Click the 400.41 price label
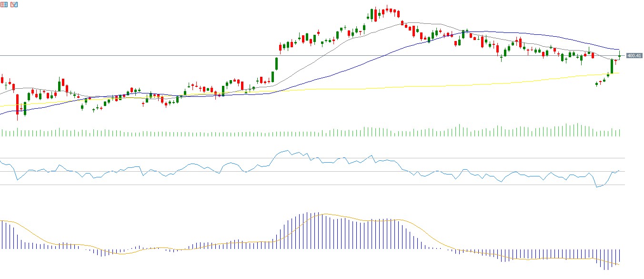Screen dimensions: 644x279 (634, 56)
